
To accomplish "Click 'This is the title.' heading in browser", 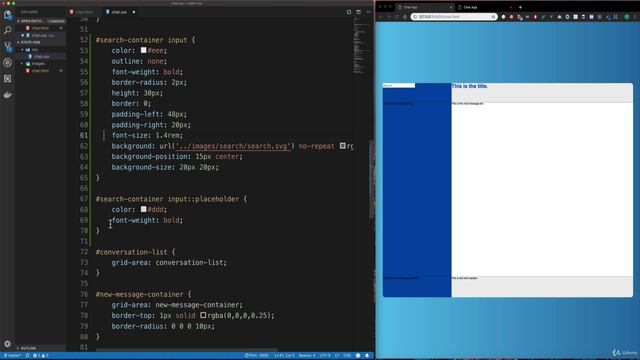I will [x=469, y=86].
